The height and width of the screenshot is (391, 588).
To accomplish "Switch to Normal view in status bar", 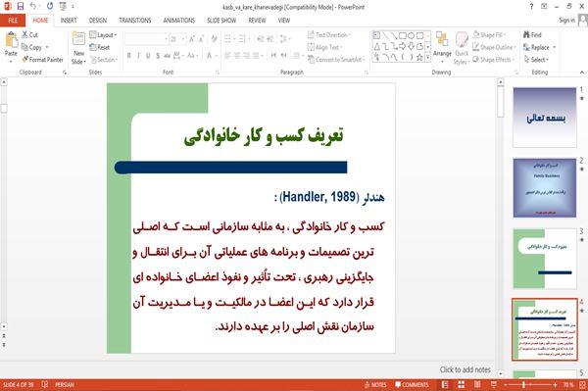I will point(445,384).
